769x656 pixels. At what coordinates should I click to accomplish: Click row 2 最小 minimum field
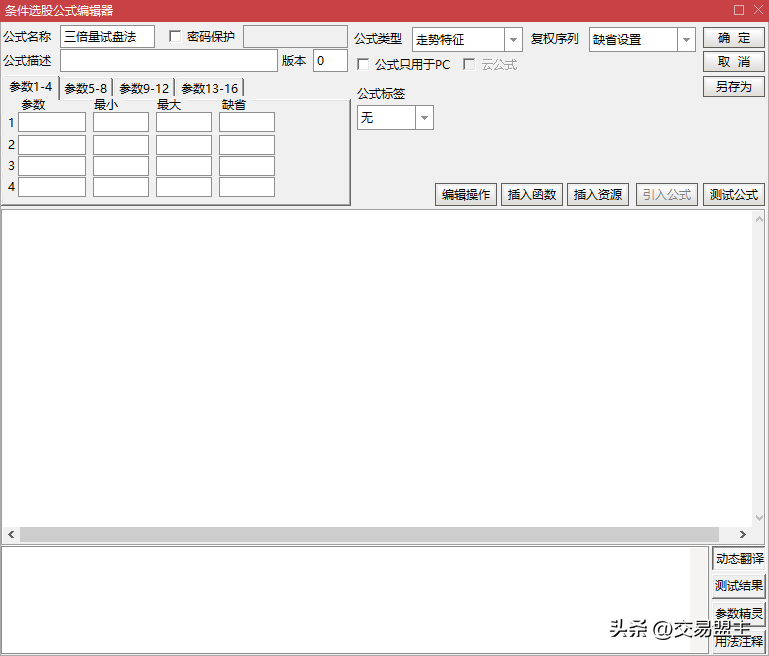(x=121, y=145)
